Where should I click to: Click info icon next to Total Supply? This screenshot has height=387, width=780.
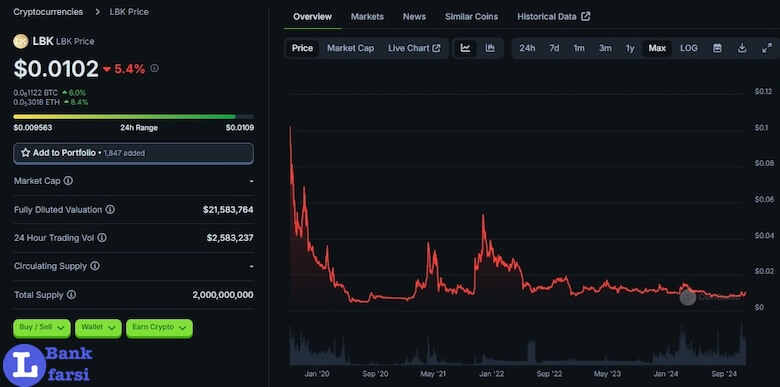(71, 295)
